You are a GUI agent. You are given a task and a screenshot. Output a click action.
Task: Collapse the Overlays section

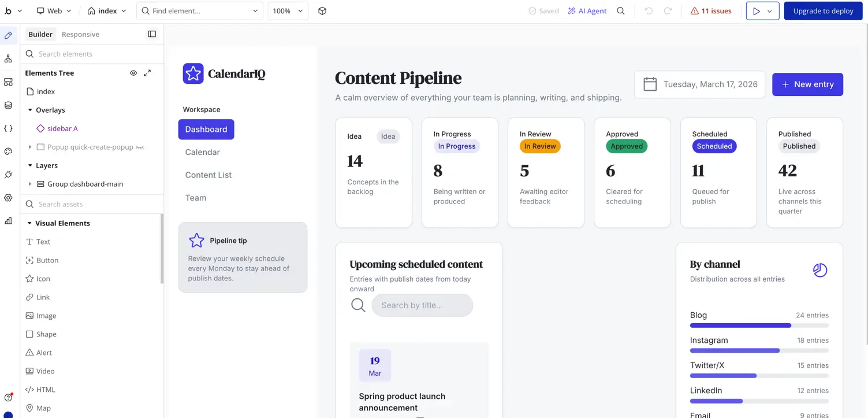coord(30,110)
